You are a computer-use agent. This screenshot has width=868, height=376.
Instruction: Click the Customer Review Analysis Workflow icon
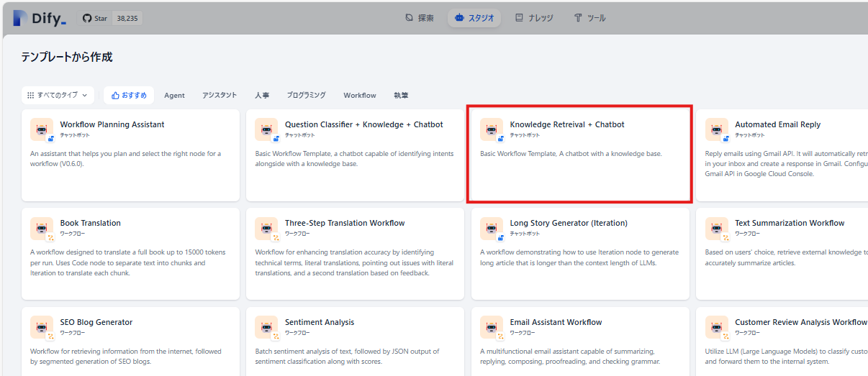(x=717, y=327)
